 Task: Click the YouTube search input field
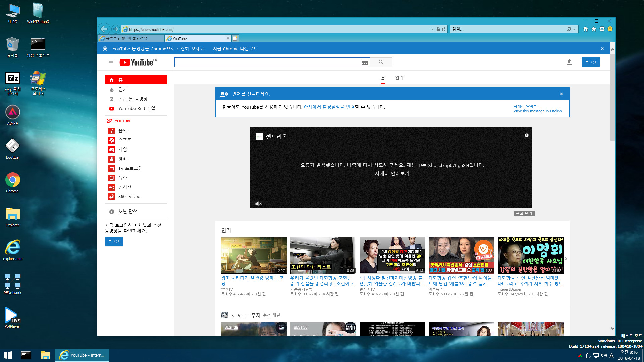pyautogui.click(x=272, y=62)
